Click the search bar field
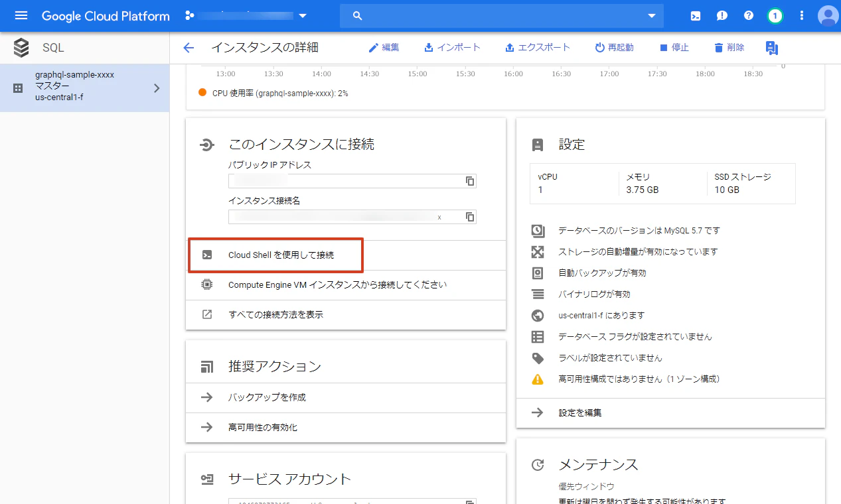The width and height of the screenshot is (841, 504). pyautogui.click(x=501, y=16)
